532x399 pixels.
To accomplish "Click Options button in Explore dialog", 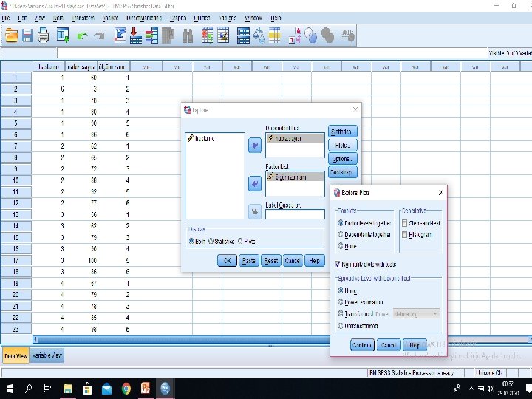I will 342,159.
